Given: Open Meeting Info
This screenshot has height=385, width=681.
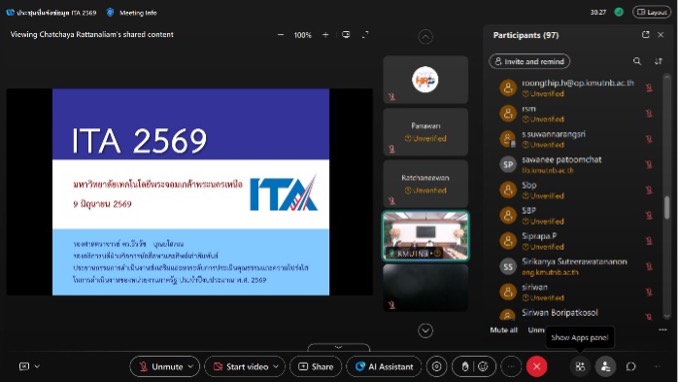Looking at the screenshot, I should point(132,13).
